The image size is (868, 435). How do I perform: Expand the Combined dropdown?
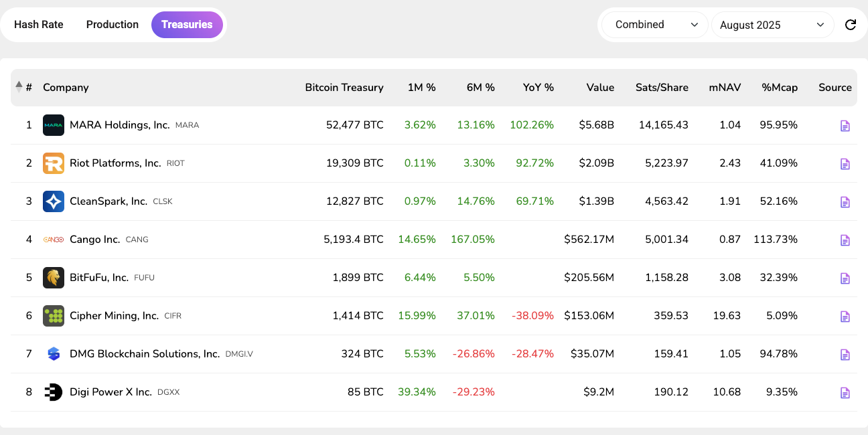coord(654,25)
